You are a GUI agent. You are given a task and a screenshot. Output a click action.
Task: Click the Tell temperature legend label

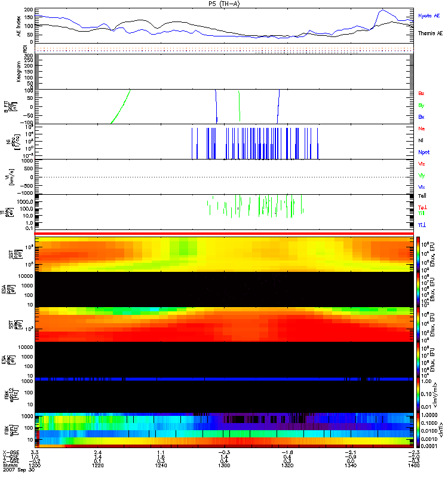pos(422,196)
